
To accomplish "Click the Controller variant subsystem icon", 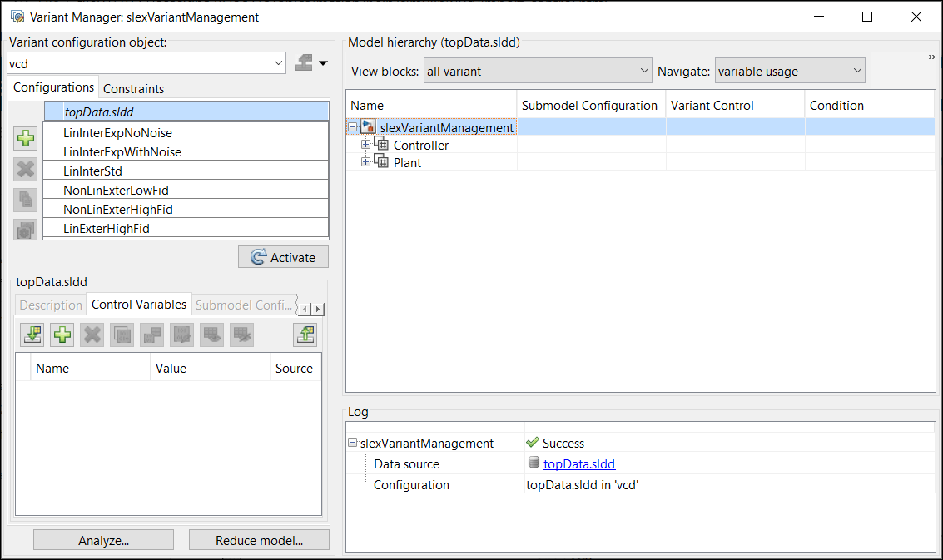I will tap(381, 144).
